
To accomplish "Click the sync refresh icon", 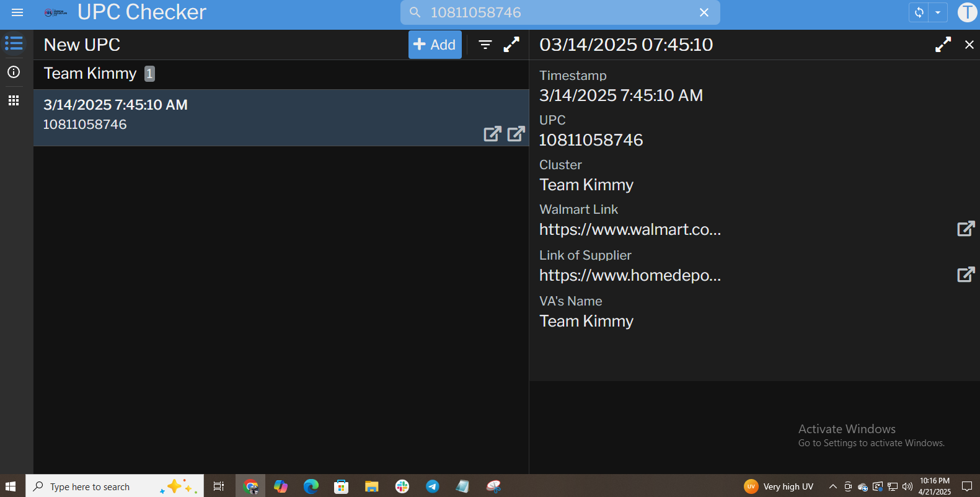I will [x=919, y=12].
